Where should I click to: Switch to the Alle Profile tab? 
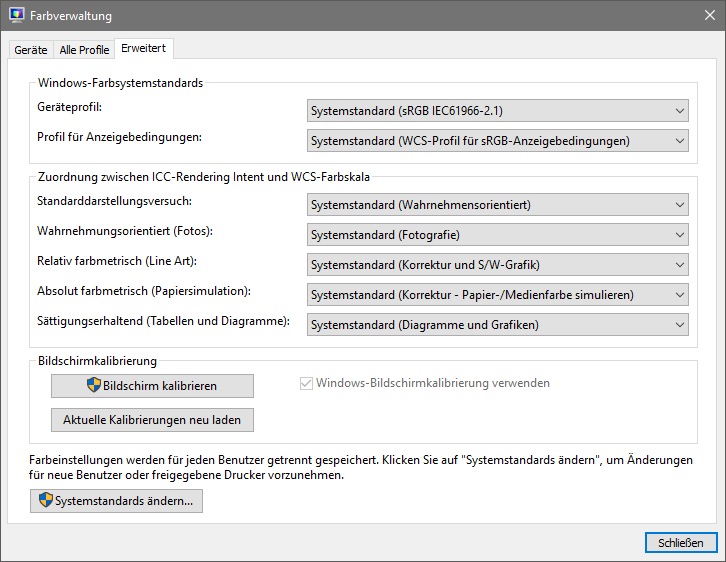coord(84,50)
